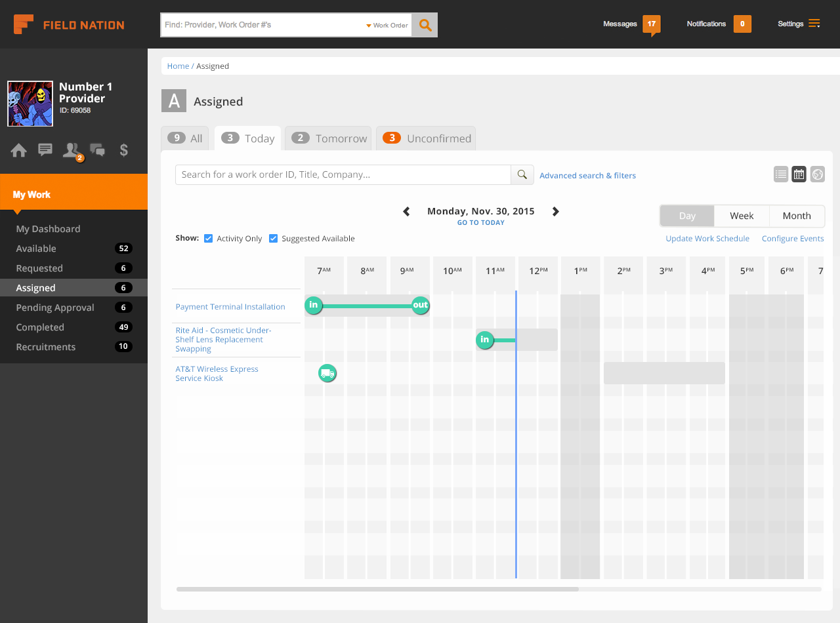Image resolution: width=840 pixels, height=623 pixels.
Task: Click Monday, Nov. 30, 2015 date label
Action: click(481, 211)
